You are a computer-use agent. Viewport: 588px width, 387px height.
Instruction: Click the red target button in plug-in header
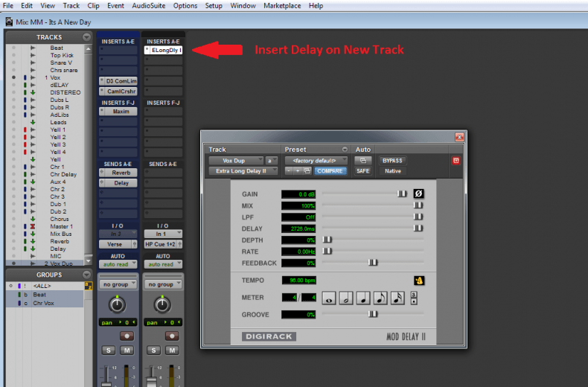point(456,161)
